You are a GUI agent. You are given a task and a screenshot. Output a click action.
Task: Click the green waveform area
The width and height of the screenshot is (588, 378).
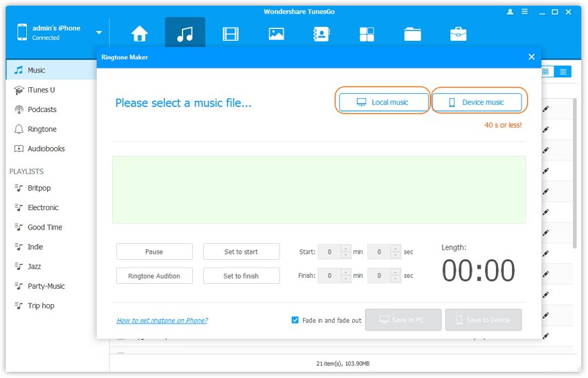[318, 189]
